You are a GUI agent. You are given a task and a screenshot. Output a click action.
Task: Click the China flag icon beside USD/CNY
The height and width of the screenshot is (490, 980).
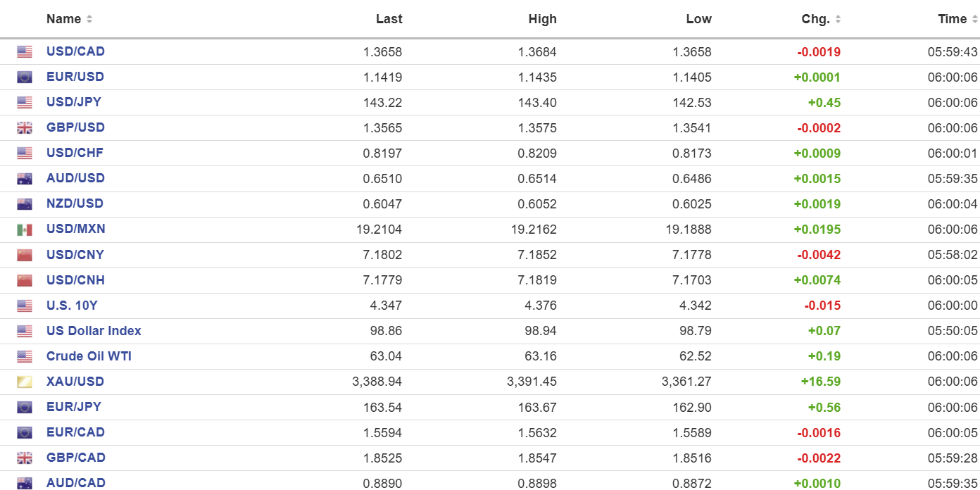point(25,254)
